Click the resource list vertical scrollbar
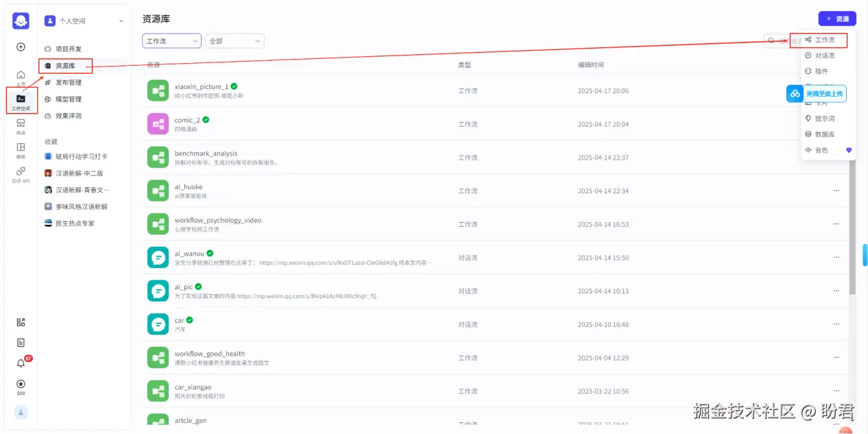The width and height of the screenshot is (868, 434). (852, 226)
